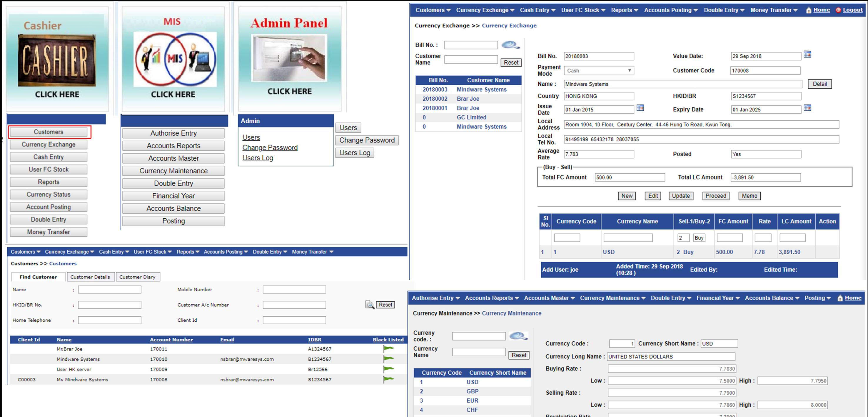
Task: Click the Logout icon in top bar
Action: 838,10
